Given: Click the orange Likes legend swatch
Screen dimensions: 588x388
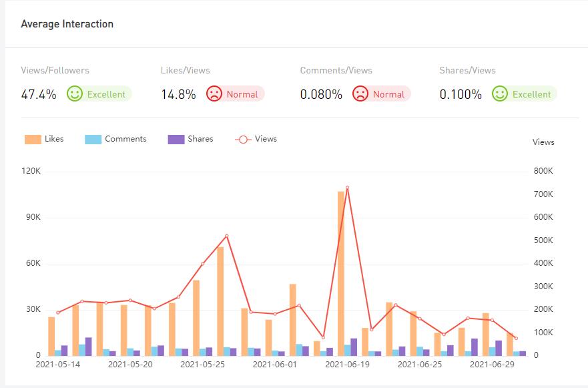Looking at the screenshot, I should click(x=33, y=140).
